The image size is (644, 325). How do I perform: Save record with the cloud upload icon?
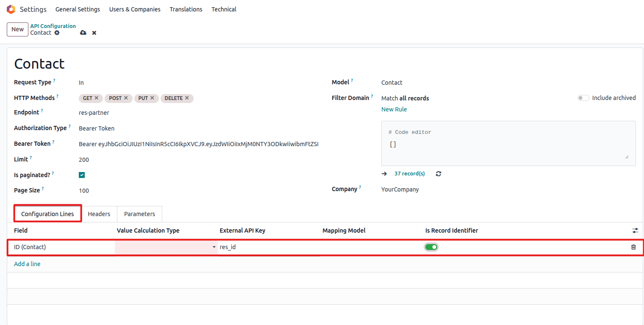pos(83,33)
